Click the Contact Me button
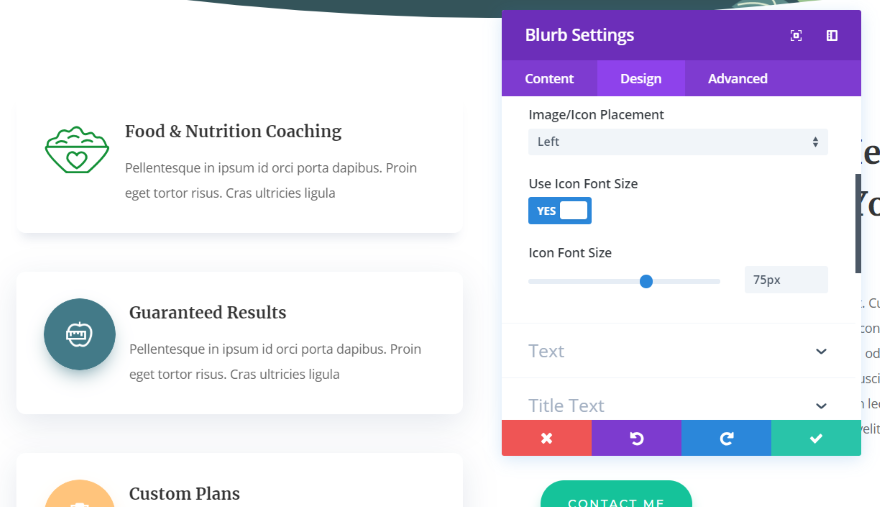This screenshot has height=507, width=880. click(616, 498)
